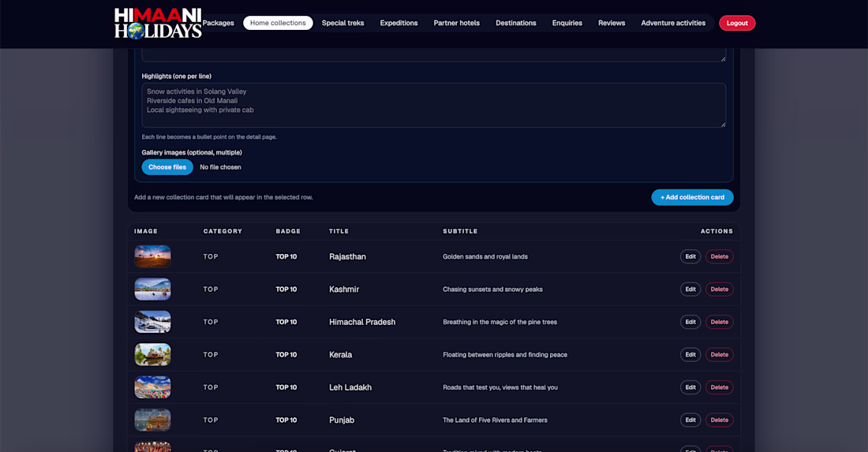Click subtitle 'Chasing sunsets and snowy peaks'

[x=492, y=290]
